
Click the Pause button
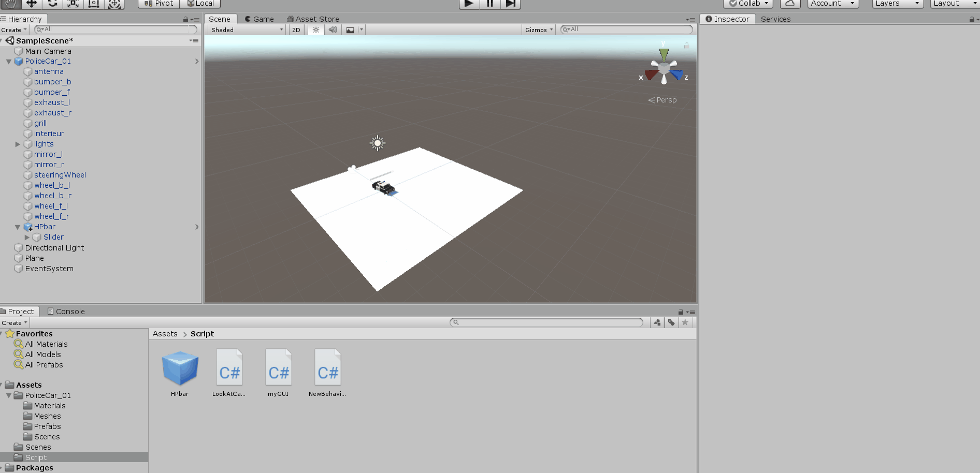(489, 4)
